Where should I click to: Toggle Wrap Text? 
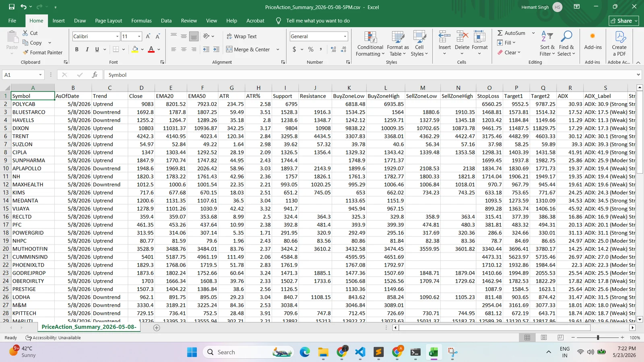click(242, 36)
